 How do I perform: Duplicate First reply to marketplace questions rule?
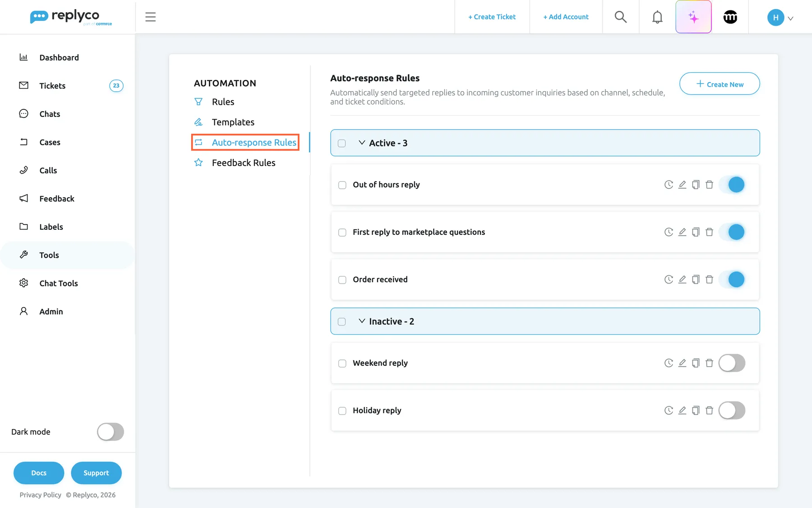(696, 232)
